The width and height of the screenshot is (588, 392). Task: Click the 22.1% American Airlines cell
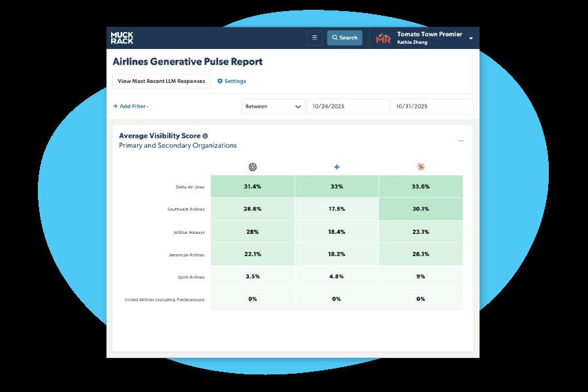pos(253,254)
